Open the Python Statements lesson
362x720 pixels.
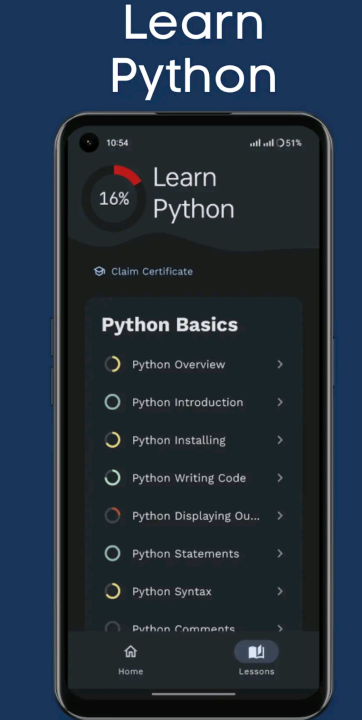(193, 554)
